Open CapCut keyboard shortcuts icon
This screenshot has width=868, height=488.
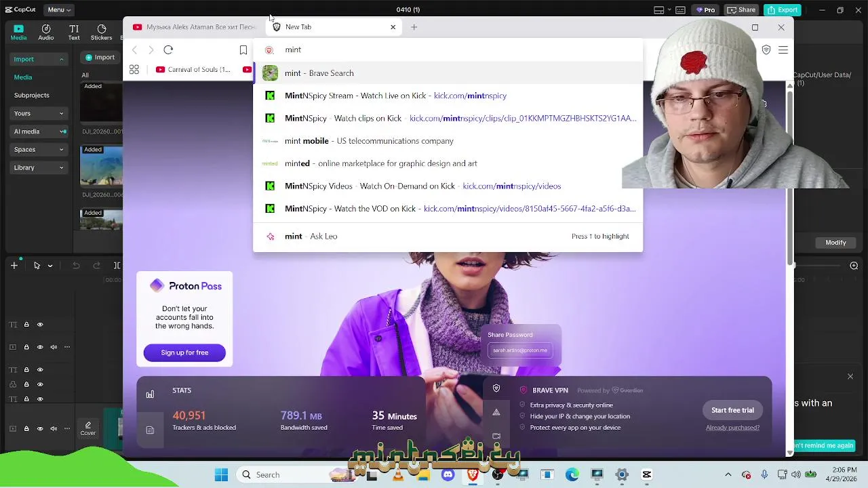click(x=680, y=9)
